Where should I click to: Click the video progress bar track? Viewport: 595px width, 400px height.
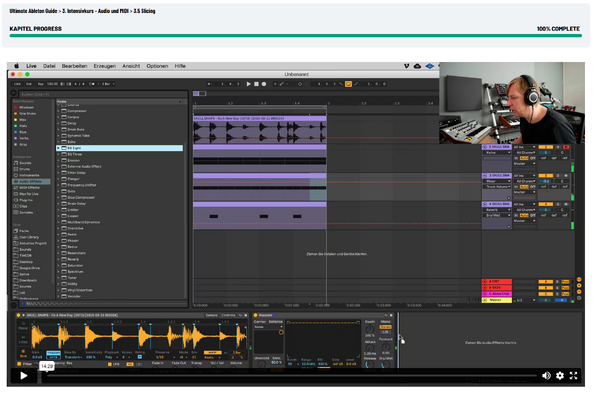291,376
